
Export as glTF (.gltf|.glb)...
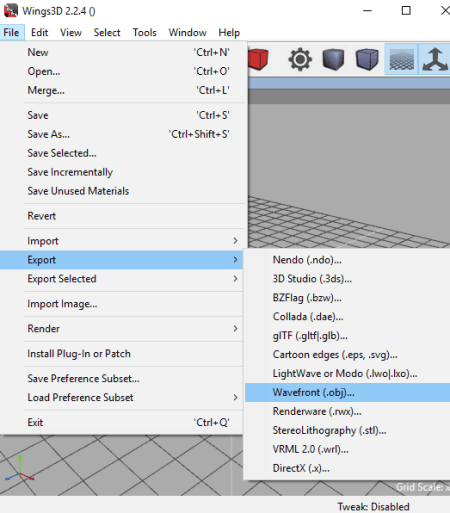(347, 336)
